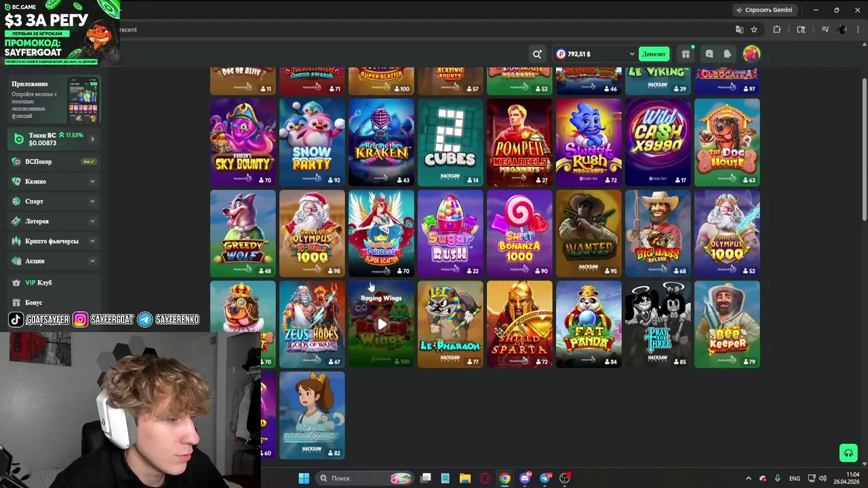Open the Wanted Dead or a Wild game

click(x=589, y=233)
